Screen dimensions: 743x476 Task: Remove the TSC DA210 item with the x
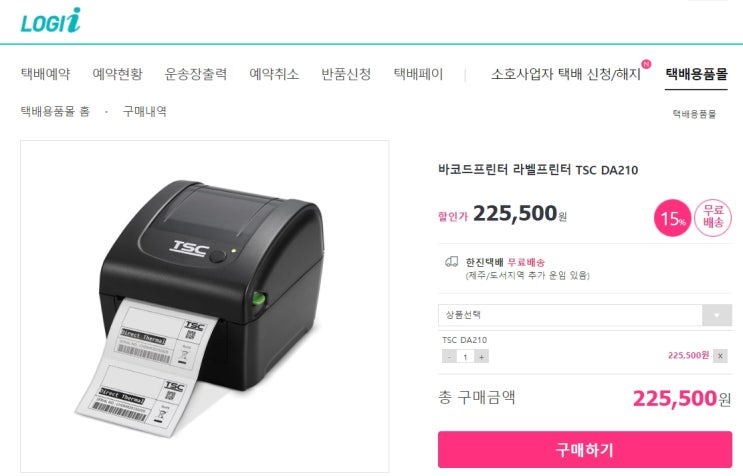pyautogui.click(x=720, y=356)
